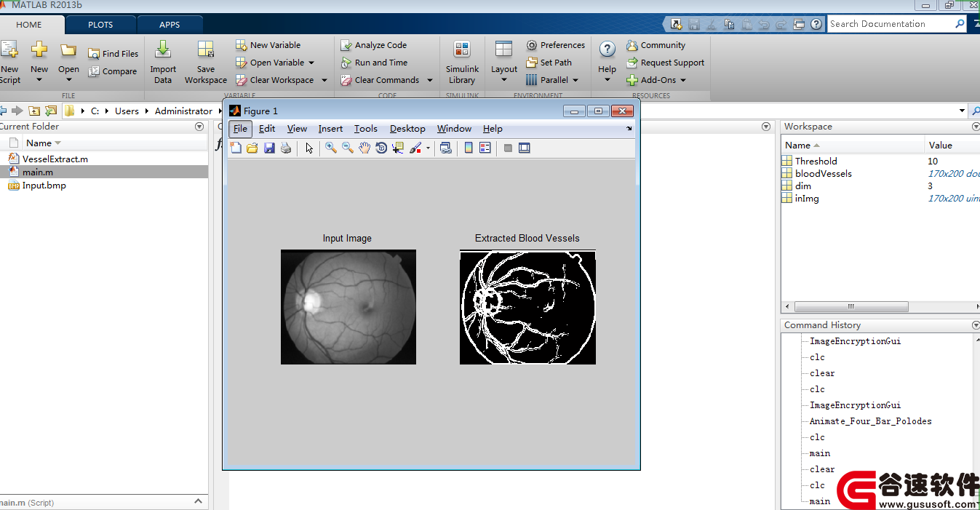The image size is (980, 510).
Task: Click the Open File icon in Figure 1 toolbar
Action: coord(252,148)
